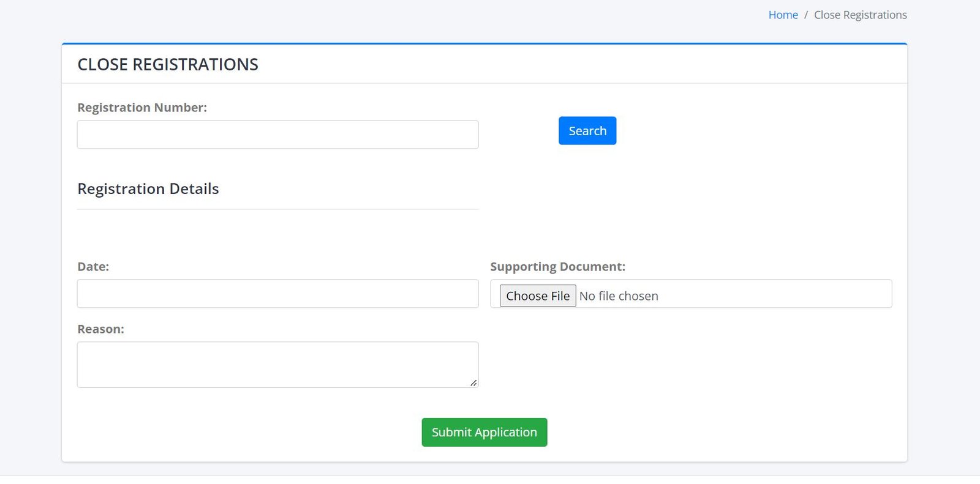Click the 'Supporting Document:' label
This screenshot has height=484, width=980.
click(557, 267)
